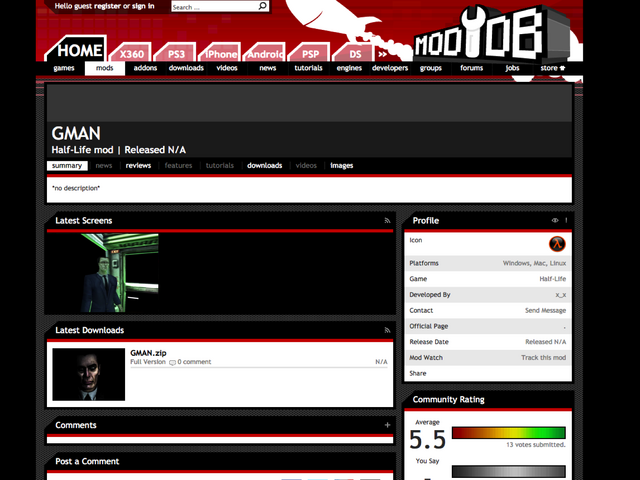
Task: Click the Windows, Mac, Linux platforms link
Action: 534,263
